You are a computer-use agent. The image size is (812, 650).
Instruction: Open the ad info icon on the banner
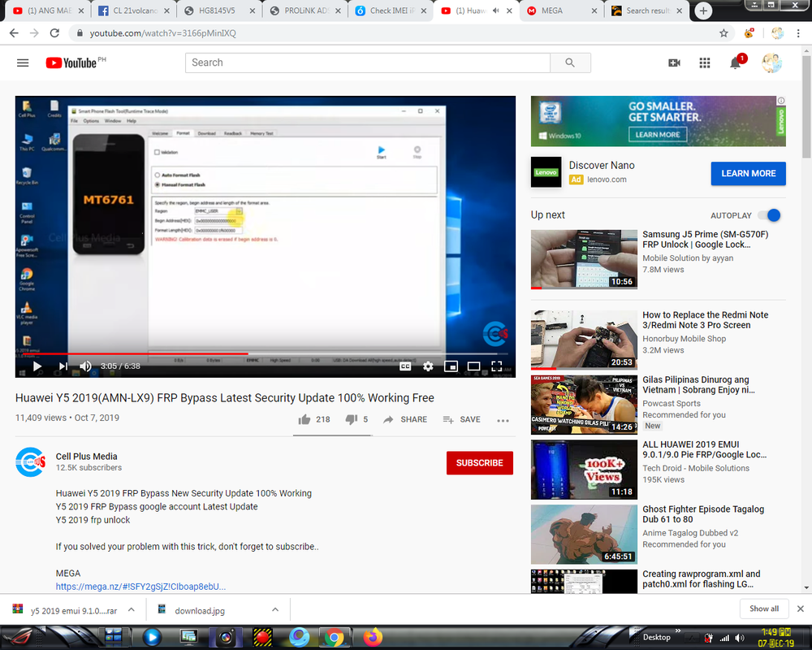tap(781, 101)
